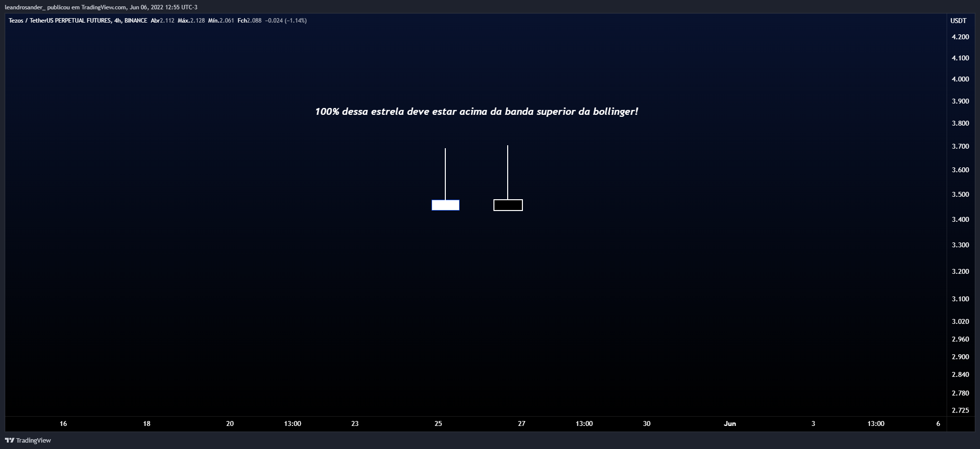Click the −0.024 (−1.14%) change value
980x449 pixels.
(x=286, y=21)
